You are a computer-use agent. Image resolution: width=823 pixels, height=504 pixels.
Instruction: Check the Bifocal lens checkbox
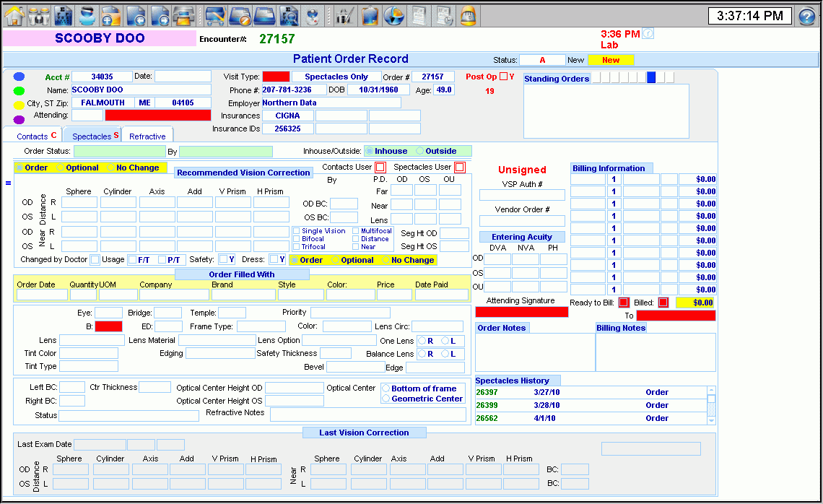(296, 239)
